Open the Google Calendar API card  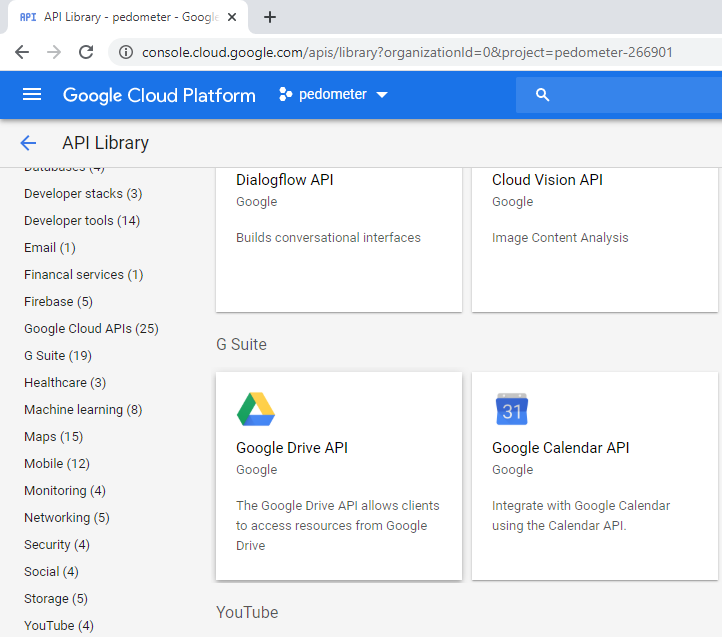(594, 476)
